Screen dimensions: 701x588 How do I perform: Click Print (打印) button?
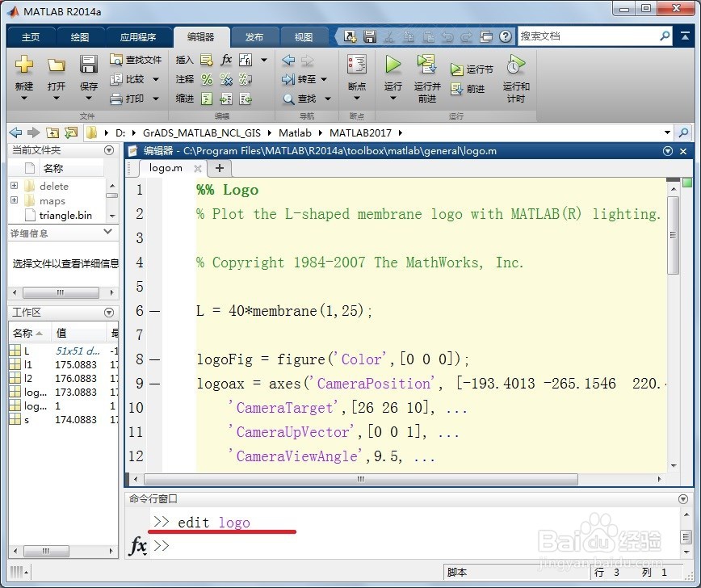(128, 99)
